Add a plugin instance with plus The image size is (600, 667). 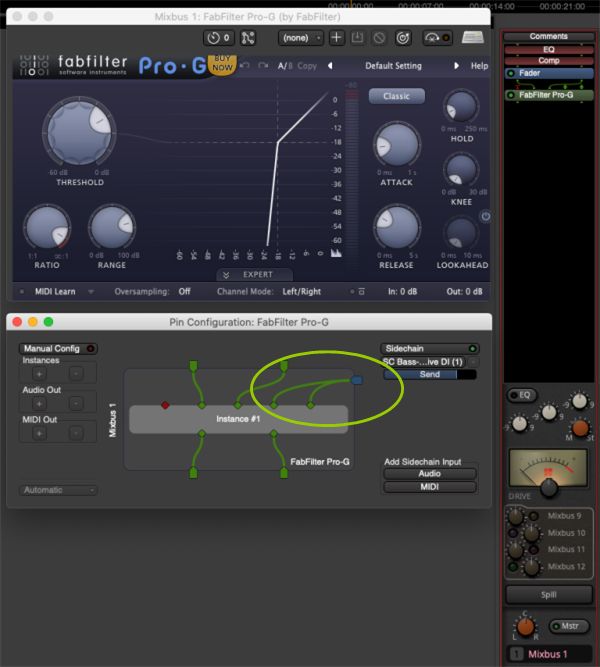[x=39, y=374]
